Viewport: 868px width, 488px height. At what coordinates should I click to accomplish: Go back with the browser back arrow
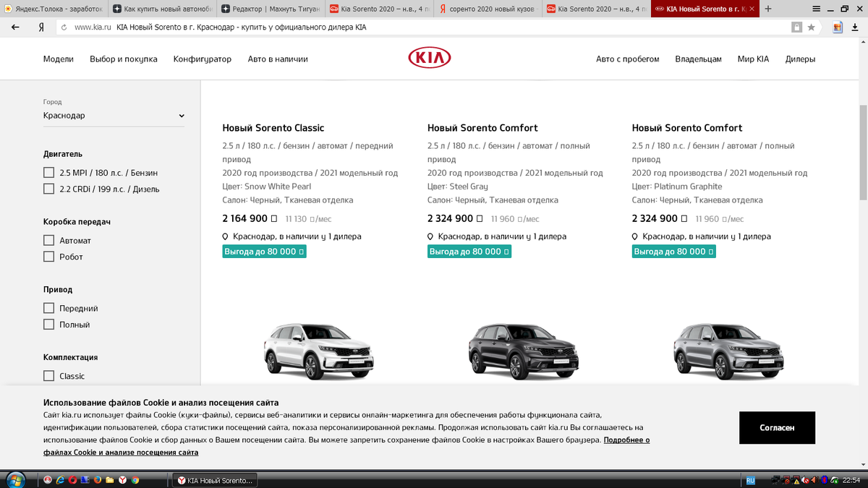[x=15, y=27]
